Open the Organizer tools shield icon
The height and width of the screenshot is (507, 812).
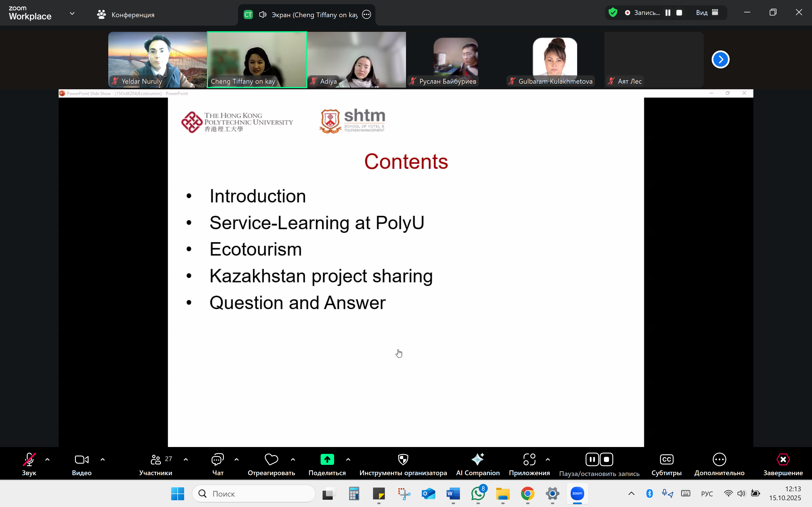click(x=403, y=459)
